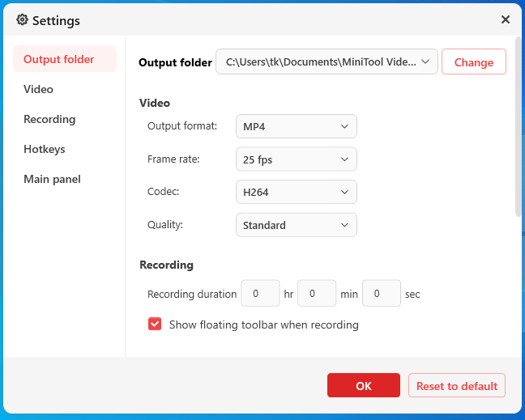Open the Output format MP4 dropdown
Viewport: 525px width, 420px height.
[297, 126]
